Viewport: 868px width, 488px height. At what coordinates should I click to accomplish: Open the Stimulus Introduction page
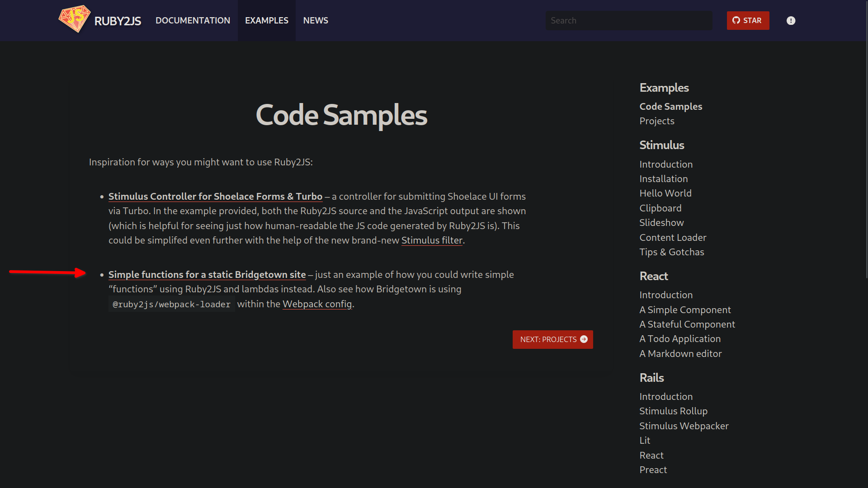[x=665, y=164]
